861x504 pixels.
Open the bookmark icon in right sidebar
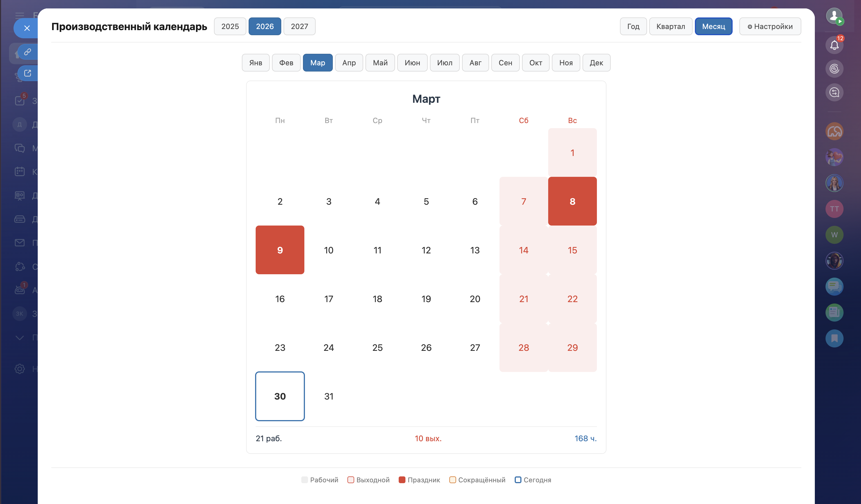pos(834,338)
